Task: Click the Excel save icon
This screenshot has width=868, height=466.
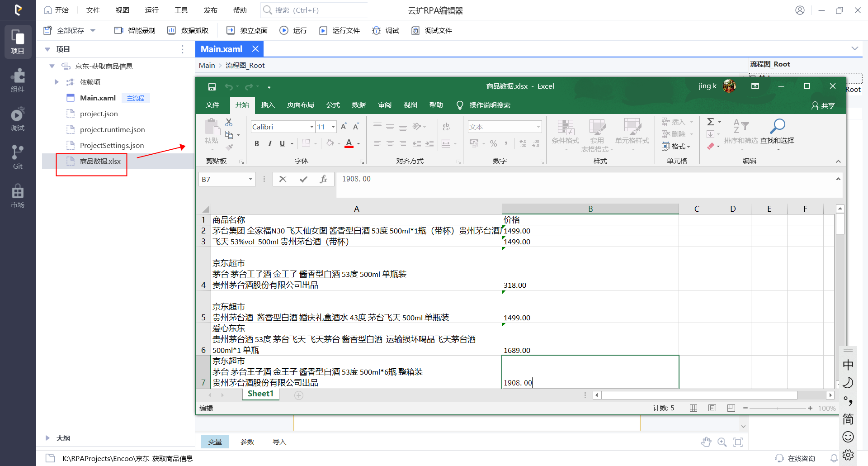Action: (212, 86)
